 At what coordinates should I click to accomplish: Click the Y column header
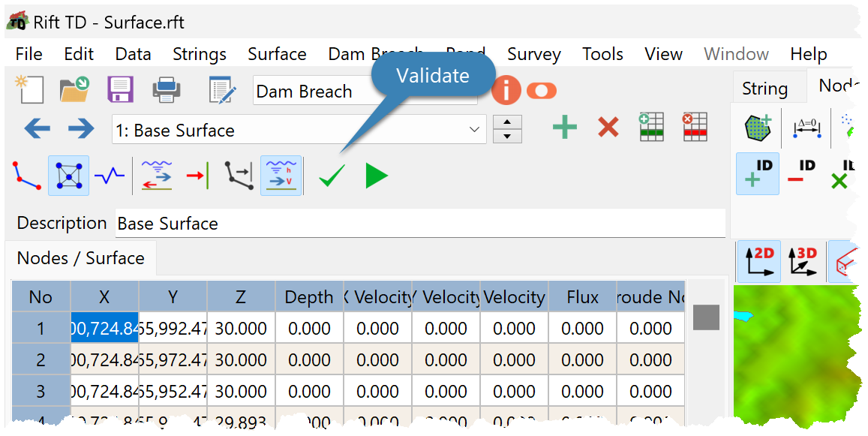173,297
